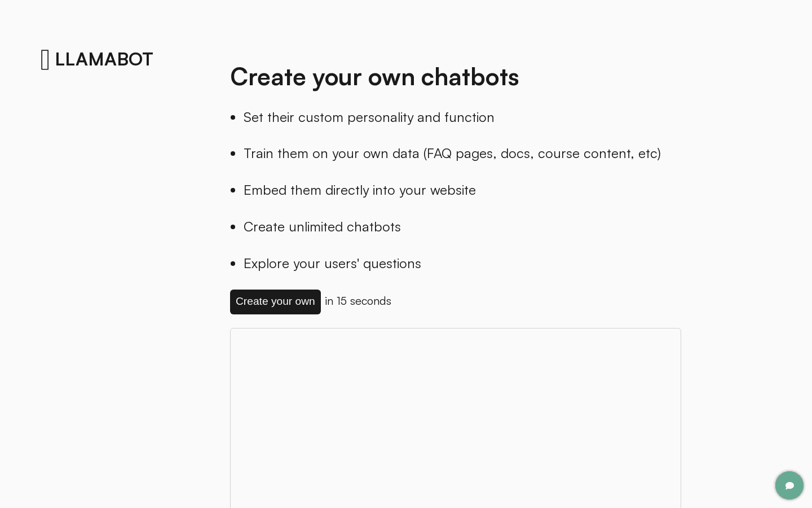Click the "Create unlimited chatbots" list item

[x=322, y=227]
